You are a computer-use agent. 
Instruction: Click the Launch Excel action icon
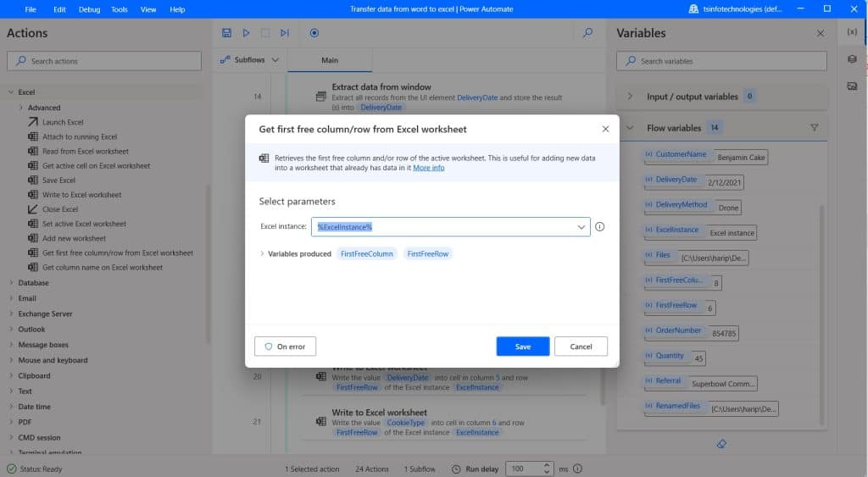[x=33, y=122]
